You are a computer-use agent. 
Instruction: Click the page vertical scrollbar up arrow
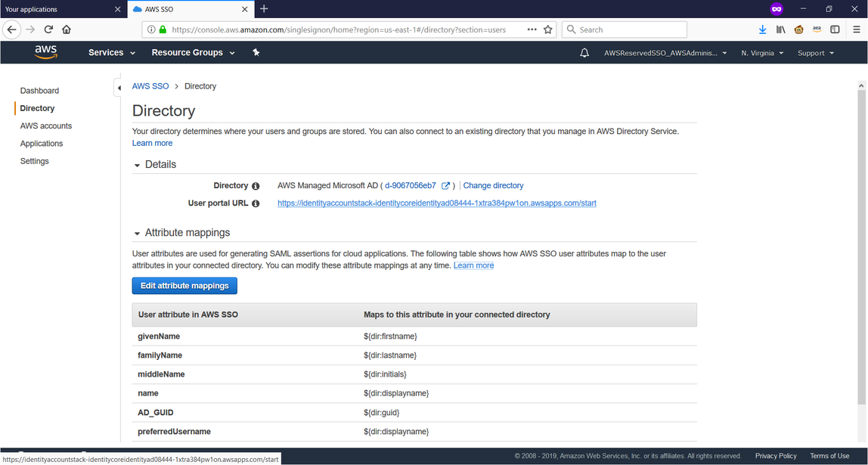(x=860, y=86)
